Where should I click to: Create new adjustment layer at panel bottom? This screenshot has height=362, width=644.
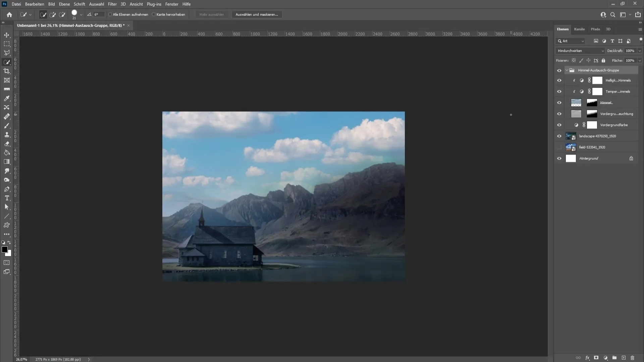606,358
